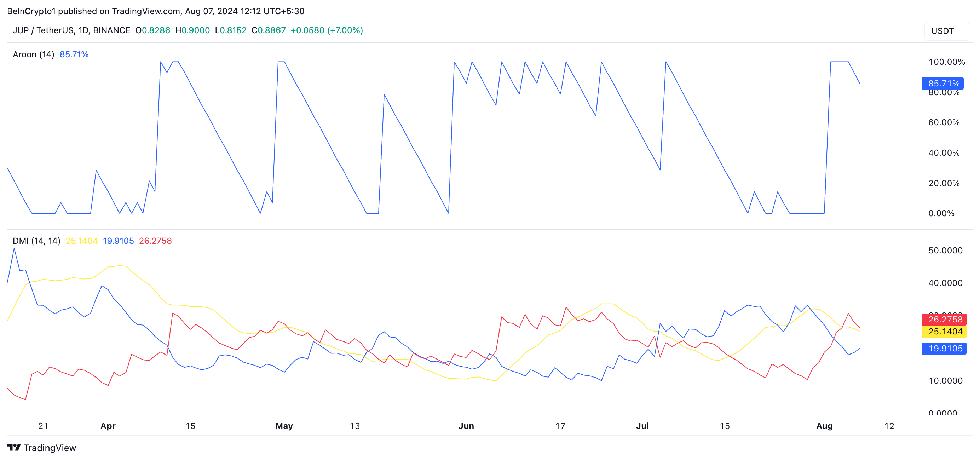Viewport: 980px width, 460px height.
Task: Click the red 26.2758 DMI axis tag
Action: [x=944, y=319]
